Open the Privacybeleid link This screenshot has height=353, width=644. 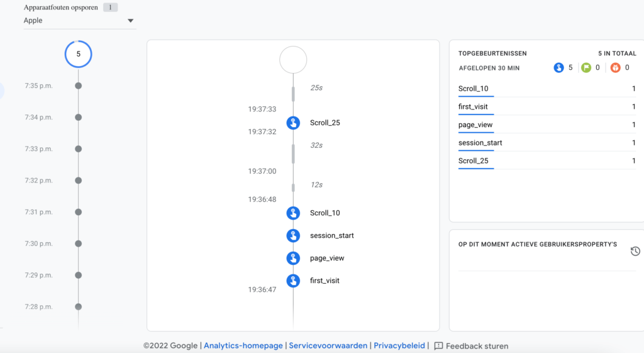[x=399, y=345]
